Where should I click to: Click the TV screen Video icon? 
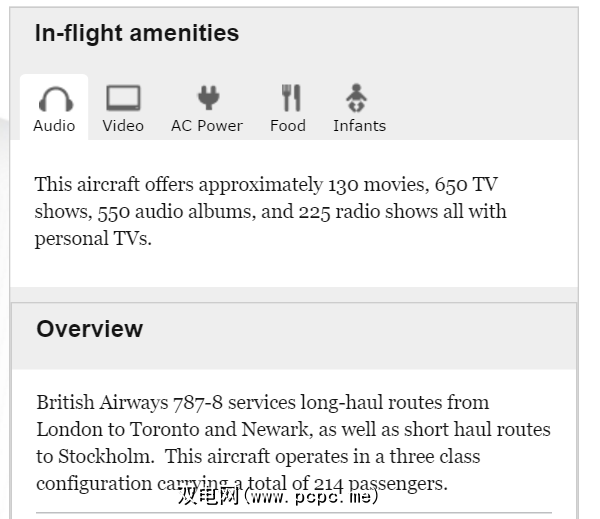123,98
